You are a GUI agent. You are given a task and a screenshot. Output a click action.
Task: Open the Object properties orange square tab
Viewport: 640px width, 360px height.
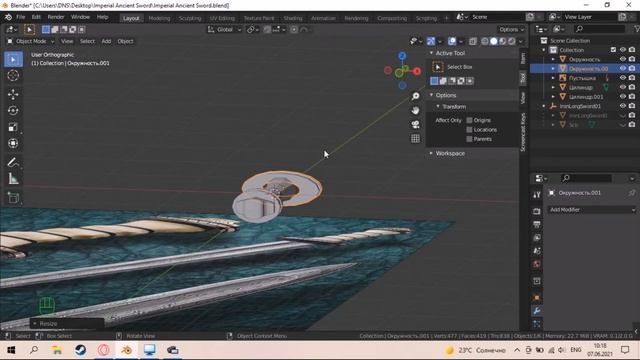tap(537, 298)
